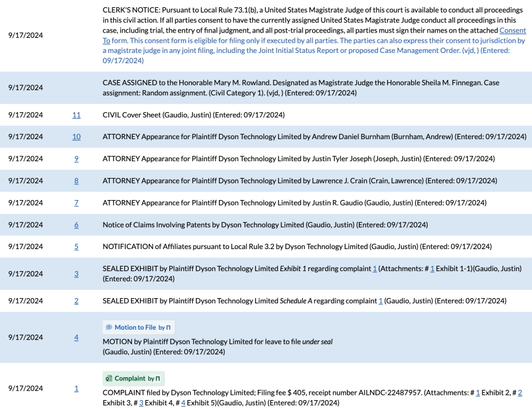Open docket entry number 11
The image size is (532, 408).
[x=76, y=115]
